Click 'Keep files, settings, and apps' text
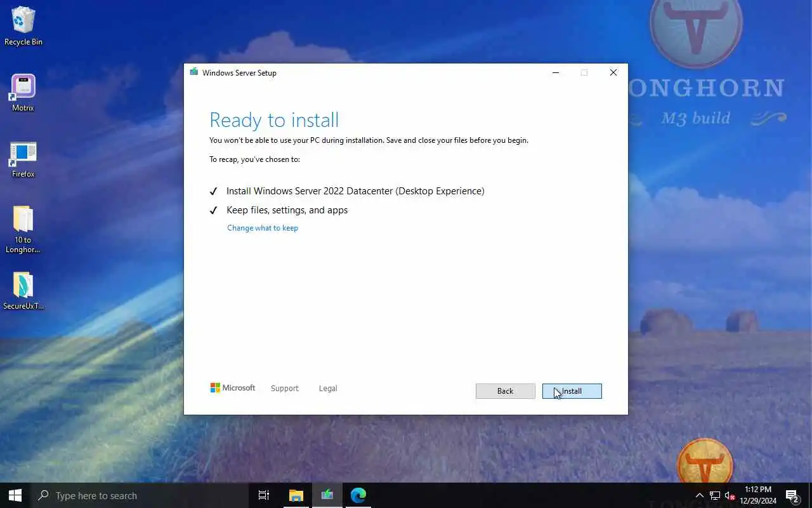The height and width of the screenshot is (508, 812). pyautogui.click(x=287, y=210)
